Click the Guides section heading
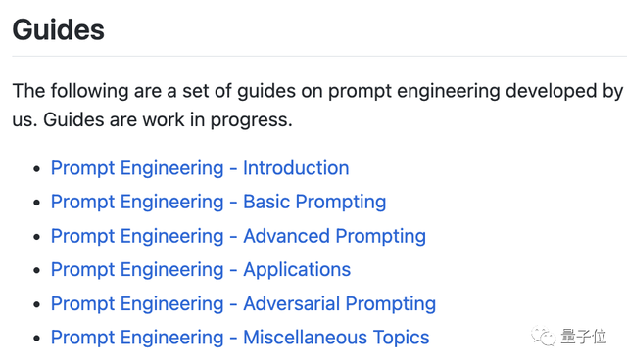Image resolution: width=627 pixels, height=364 pixels. click(59, 30)
